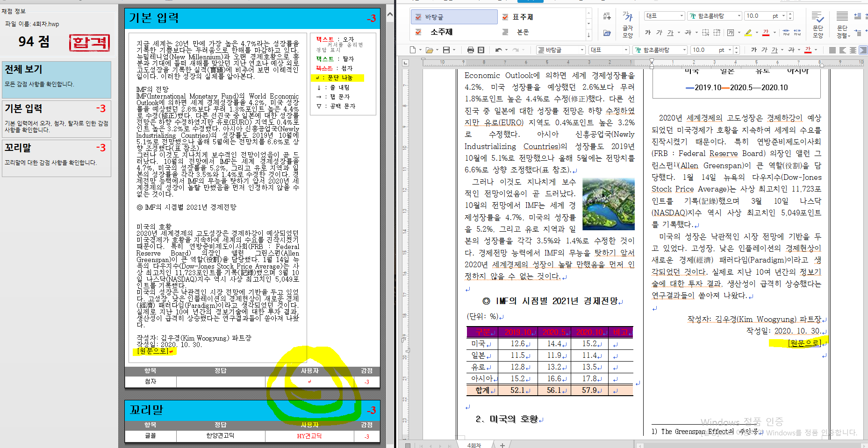Open the 꼬리말 deduction section
This screenshot has height=448, width=868.
57,158
